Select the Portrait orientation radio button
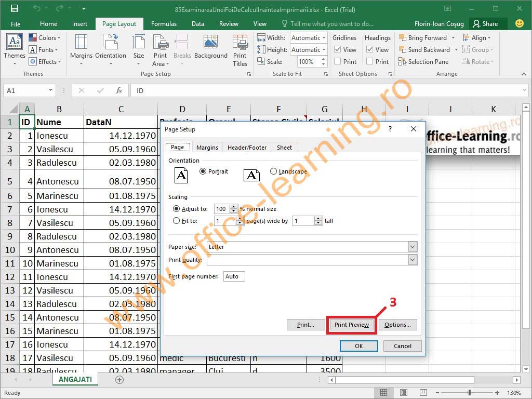The image size is (532, 399). (x=203, y=171)
